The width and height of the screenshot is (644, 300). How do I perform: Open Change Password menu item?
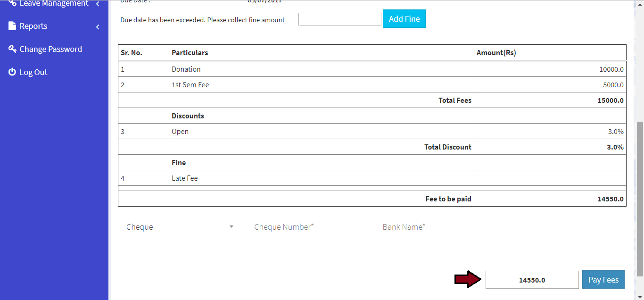point(50,49)
